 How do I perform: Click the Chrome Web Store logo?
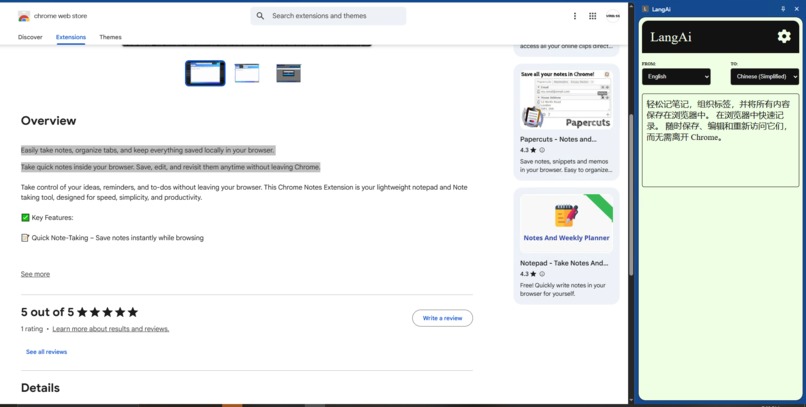24,16
